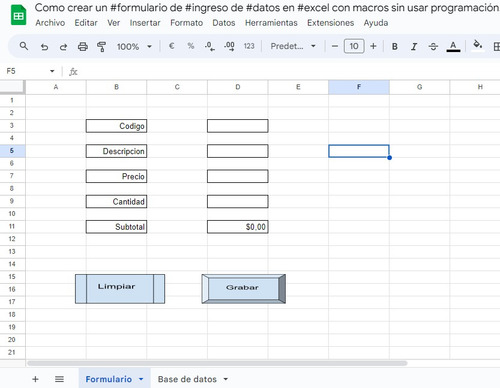500x388 pixels.
Task: Toggle italic formatting
Action: 414,47
